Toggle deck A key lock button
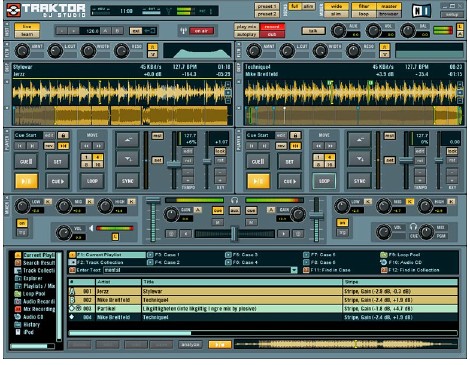 (220, 151)
